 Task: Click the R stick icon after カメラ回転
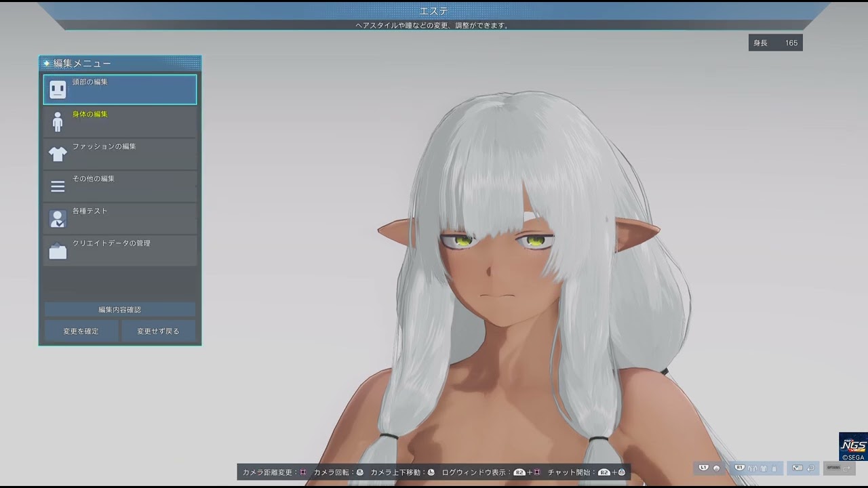[359, 472]
